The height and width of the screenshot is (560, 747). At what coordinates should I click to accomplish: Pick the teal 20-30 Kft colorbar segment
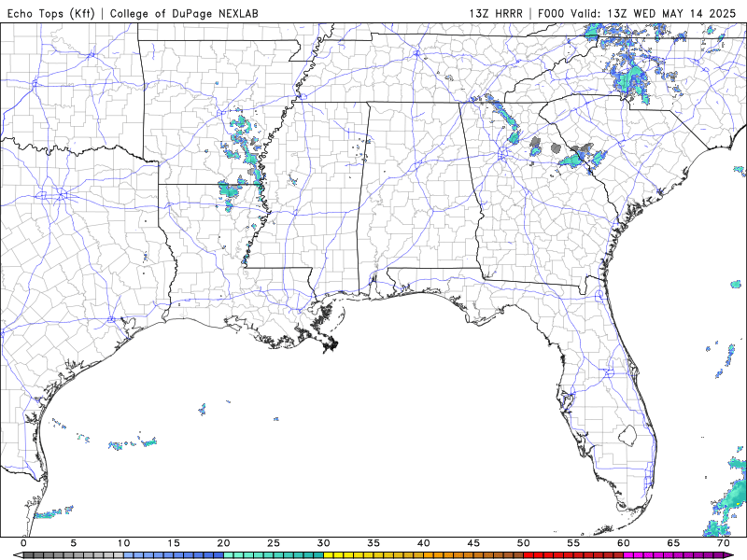[x=274, y=555]
